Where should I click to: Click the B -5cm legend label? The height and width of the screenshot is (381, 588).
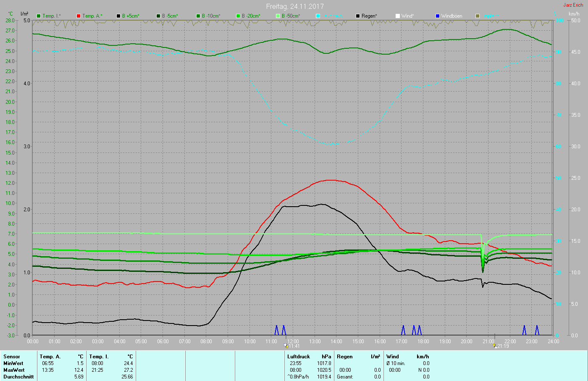point(170,16)
